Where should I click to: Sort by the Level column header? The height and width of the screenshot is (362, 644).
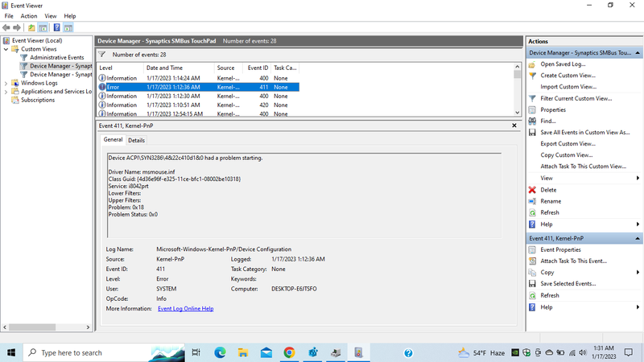(120, 68)
